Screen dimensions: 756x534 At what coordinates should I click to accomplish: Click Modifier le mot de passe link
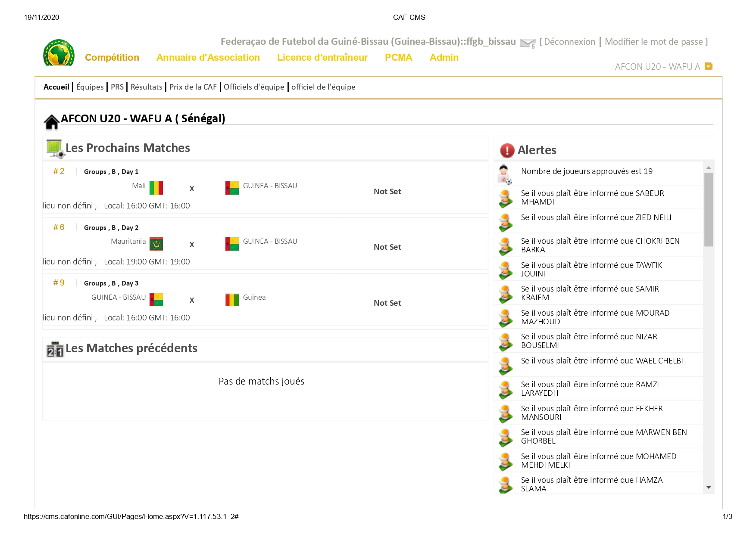pos(654,42)
